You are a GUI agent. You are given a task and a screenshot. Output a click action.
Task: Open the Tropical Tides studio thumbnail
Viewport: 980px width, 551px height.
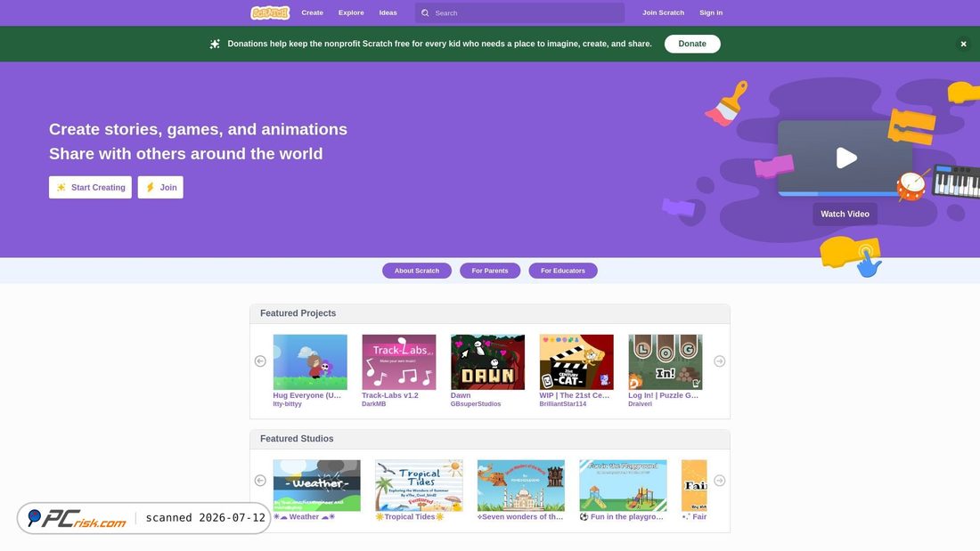419,485
